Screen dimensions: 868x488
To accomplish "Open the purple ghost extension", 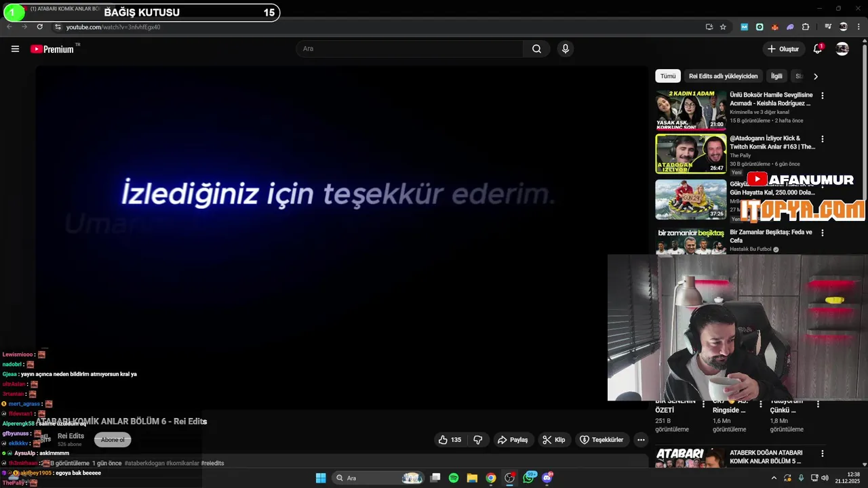I will coord(790,27).
